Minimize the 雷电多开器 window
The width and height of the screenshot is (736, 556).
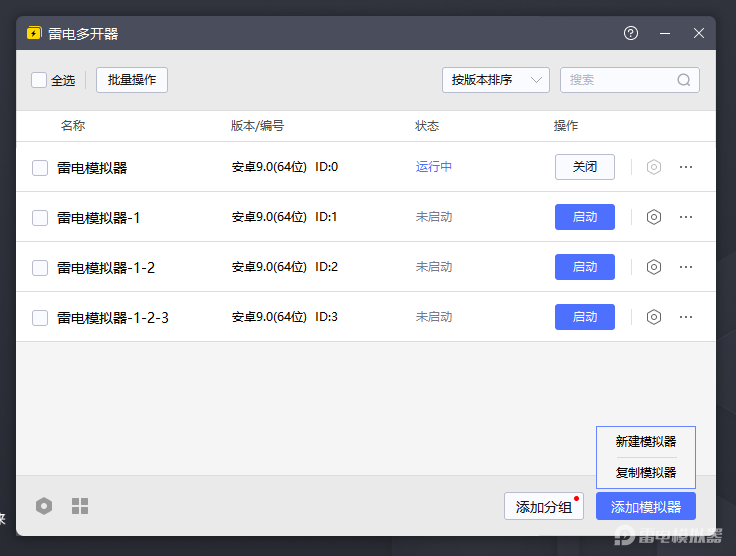point(665,33)
